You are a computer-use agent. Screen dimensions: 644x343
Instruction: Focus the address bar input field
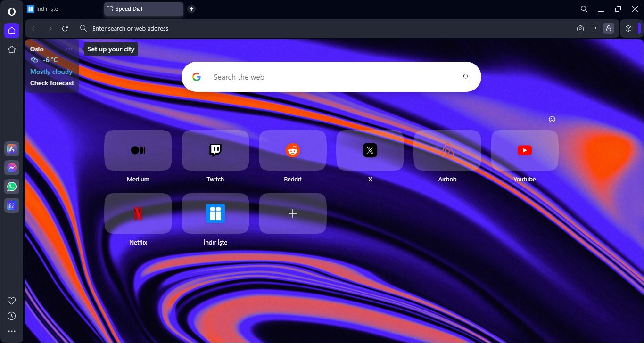point(330,28)
